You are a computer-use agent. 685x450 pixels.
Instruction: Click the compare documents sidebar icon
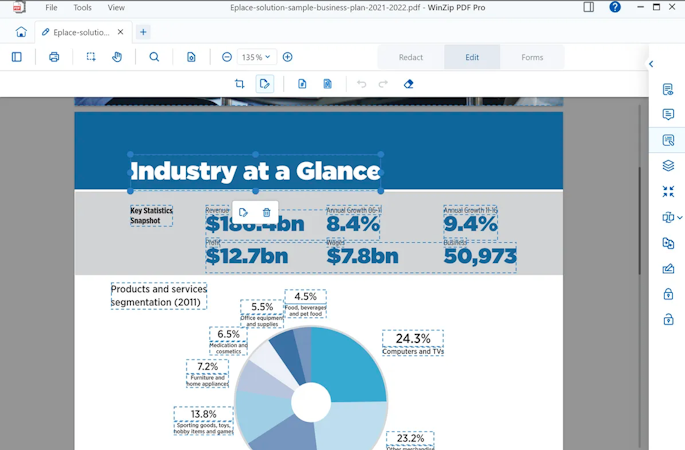(x=668, y=217)
